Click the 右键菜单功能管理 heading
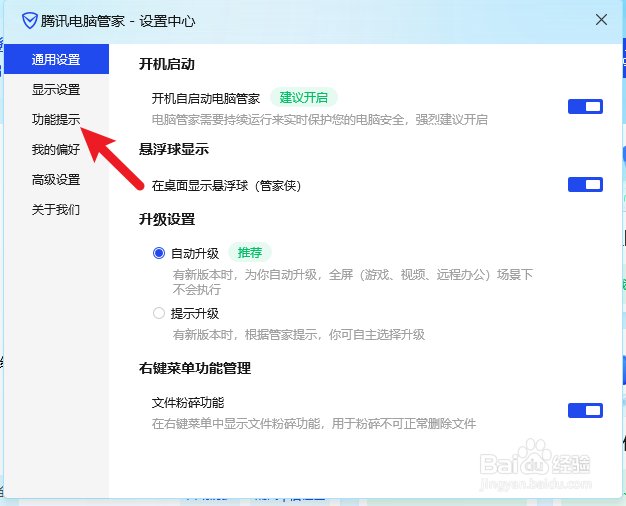626x506 pixels. (x=195, y=368)
